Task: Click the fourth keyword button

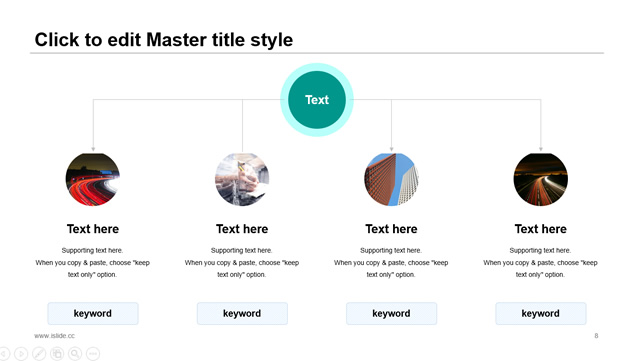Action: pos(541,313)
